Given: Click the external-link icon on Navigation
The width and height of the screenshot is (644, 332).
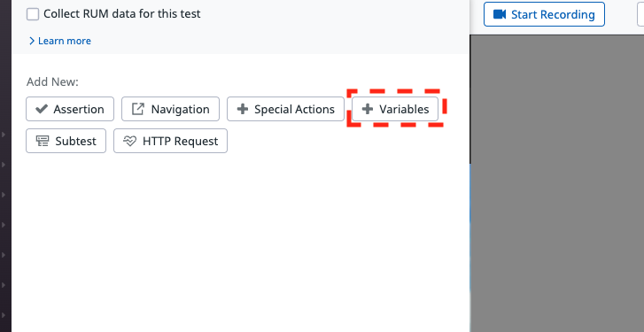Looking at the screenshot, I should pyautogui.click(x=138, y=109).
